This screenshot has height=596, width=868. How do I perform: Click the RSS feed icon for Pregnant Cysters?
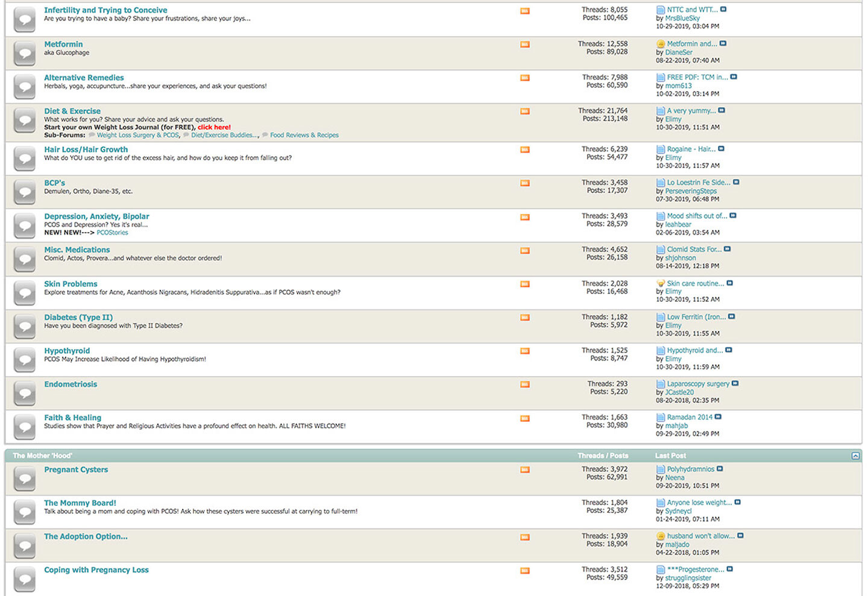coord(524,470)
